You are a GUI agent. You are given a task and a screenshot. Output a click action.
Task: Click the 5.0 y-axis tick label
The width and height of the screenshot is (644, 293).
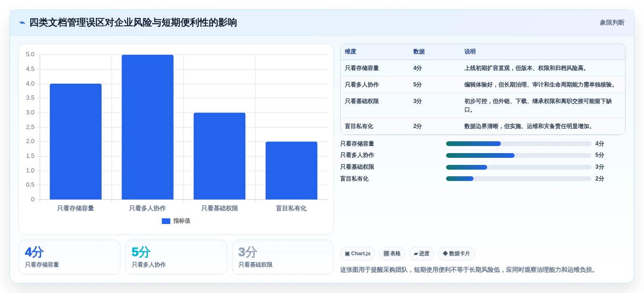pos(30,54)
